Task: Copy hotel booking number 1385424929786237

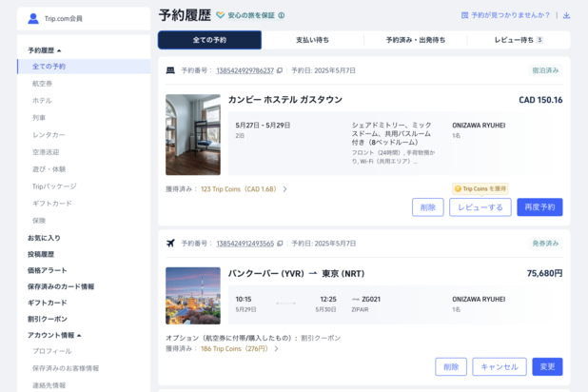Action: click(x=280, y=70)
